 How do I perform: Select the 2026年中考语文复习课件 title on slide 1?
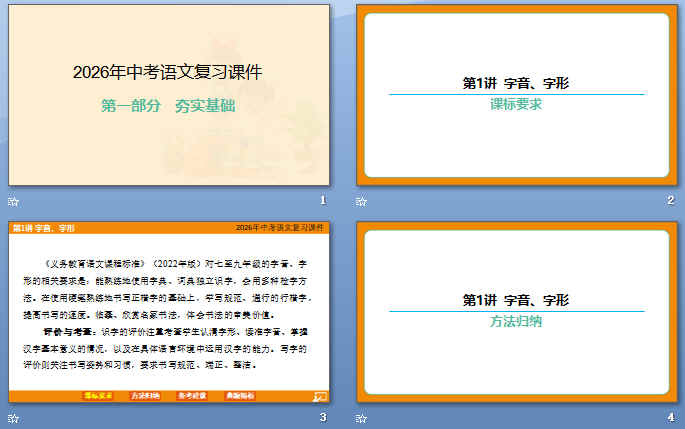coord(168,72)
